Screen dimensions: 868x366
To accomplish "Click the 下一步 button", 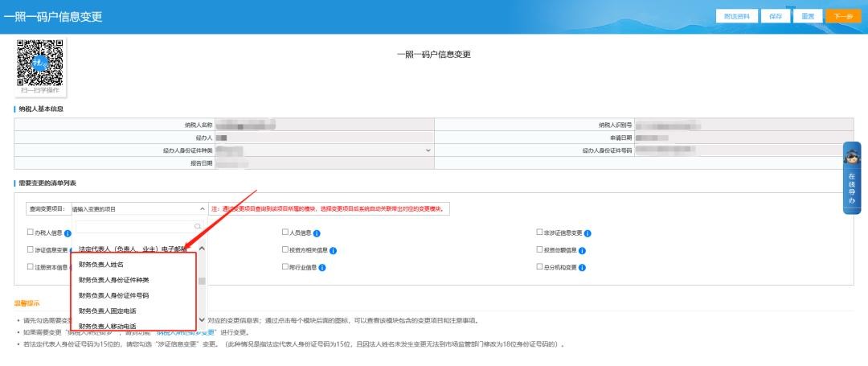I will pos(841,16).
